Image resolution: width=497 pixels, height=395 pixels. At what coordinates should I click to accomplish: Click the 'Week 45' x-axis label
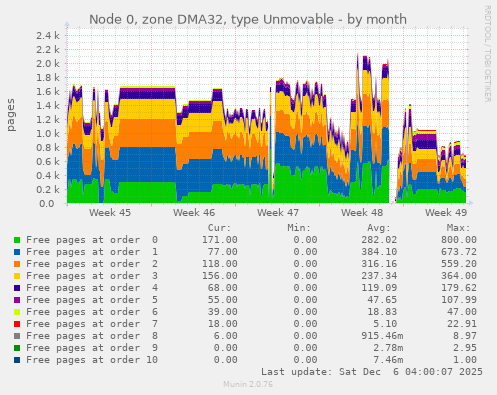coord(110,212)
